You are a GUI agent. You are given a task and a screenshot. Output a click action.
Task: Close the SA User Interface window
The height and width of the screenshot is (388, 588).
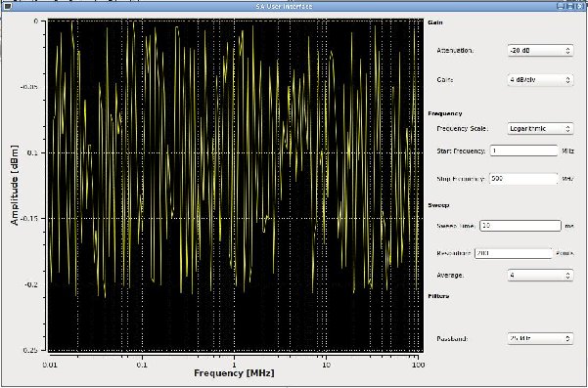click(580, 7)
